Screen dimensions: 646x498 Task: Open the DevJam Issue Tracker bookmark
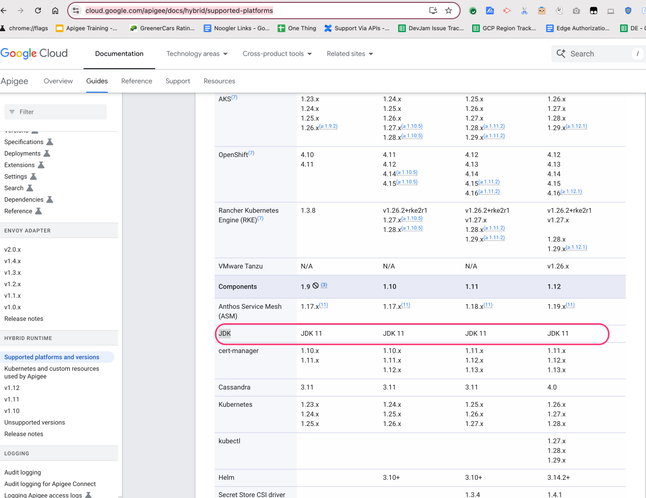[x=431, y=28]
